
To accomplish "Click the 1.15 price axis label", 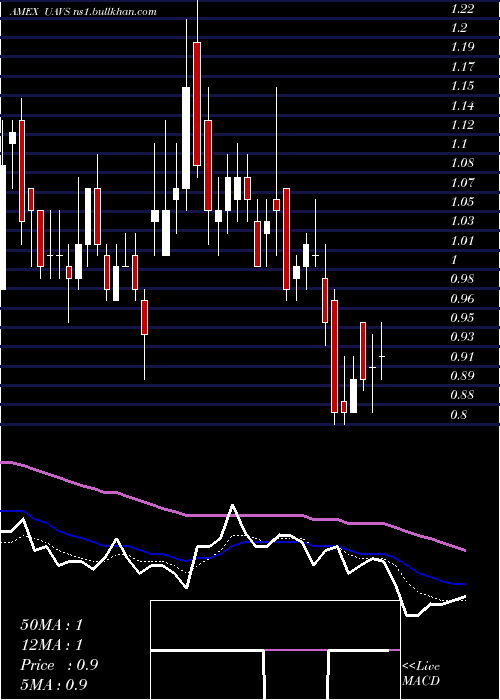I will tap(463, 86).
